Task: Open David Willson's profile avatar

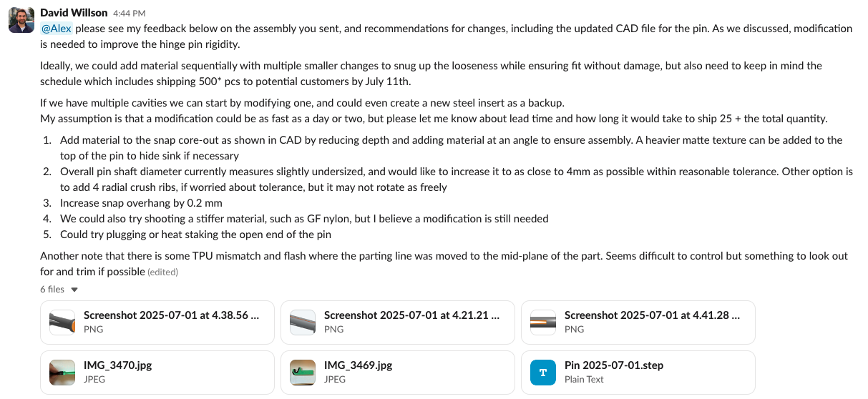Action: click(x=21, y=19)
